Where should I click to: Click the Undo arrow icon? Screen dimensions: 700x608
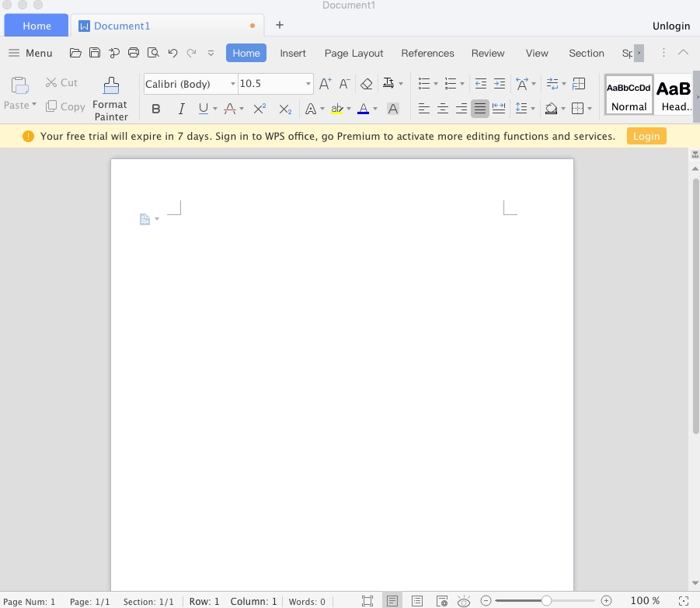[172, 53]
